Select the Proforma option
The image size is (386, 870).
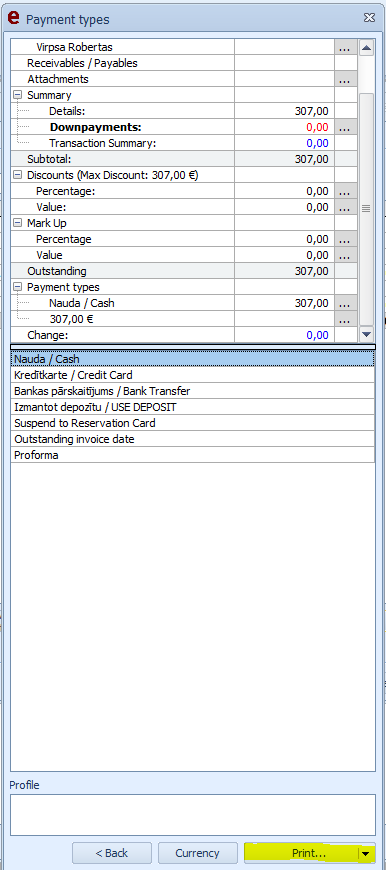(x=192, y=455)
